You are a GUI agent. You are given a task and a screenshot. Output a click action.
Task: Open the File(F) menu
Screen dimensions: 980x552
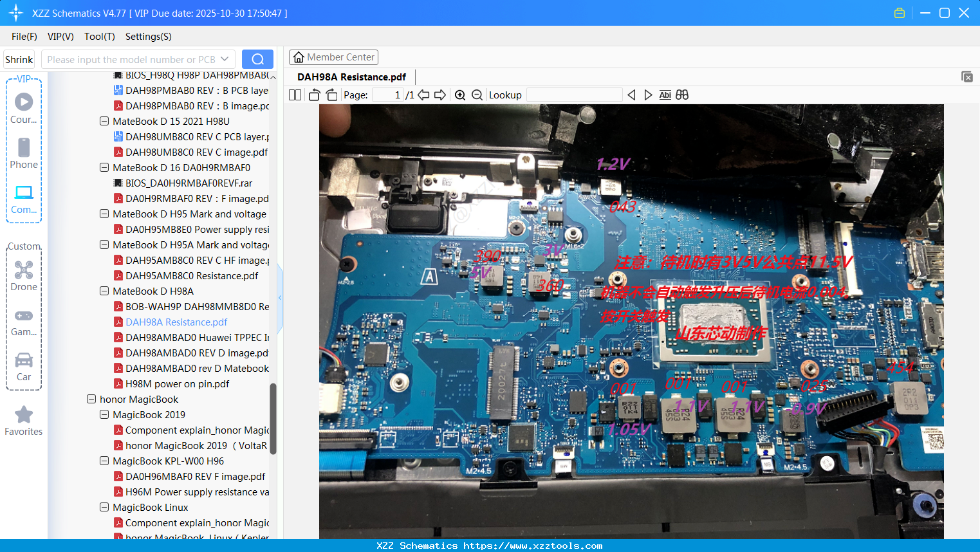(x=24, y=37)
